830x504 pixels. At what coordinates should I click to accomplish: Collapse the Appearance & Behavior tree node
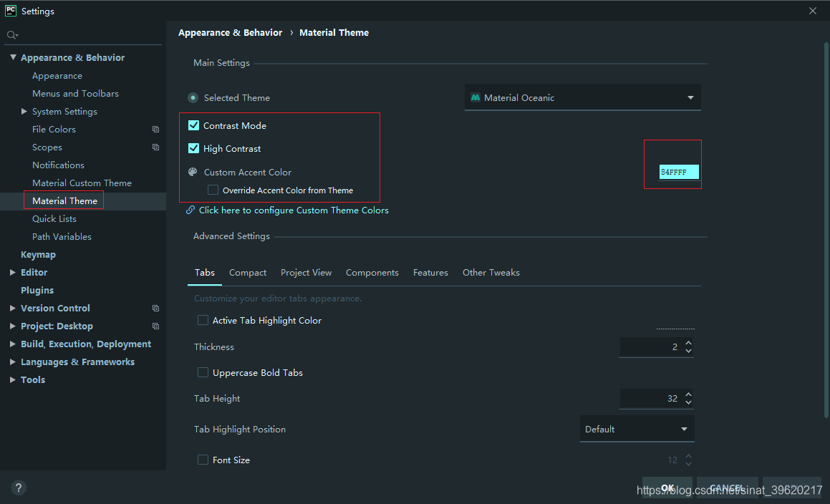pos(13,57)
